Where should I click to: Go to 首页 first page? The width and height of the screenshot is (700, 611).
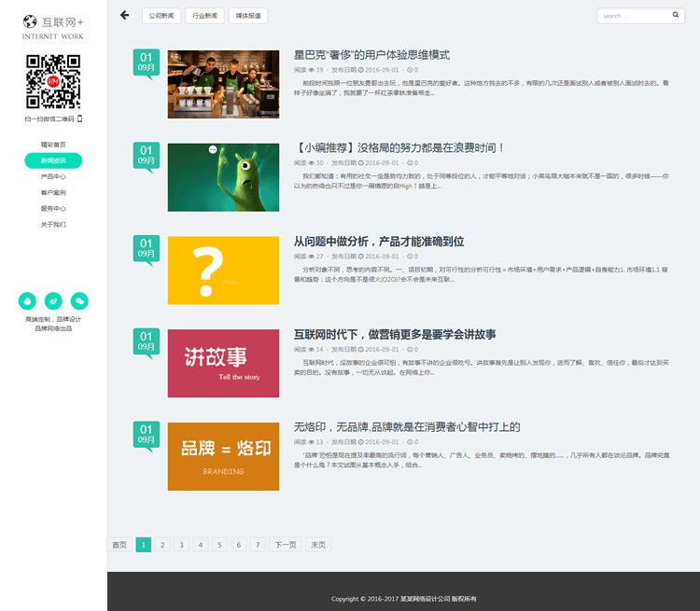click(x=119, y=545)
